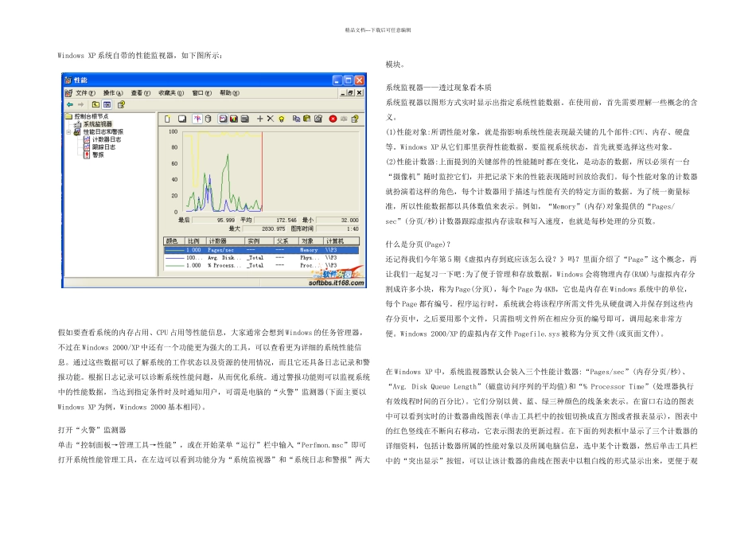This screenshot has height=535, width=756.
Task: Click the 平均 value field 172.546
Action: pos(276,220)
